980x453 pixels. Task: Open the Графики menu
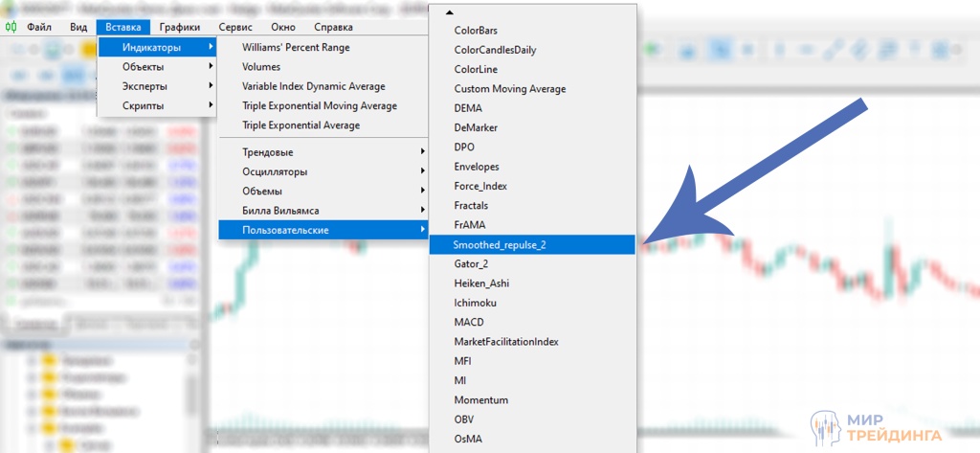180,28
